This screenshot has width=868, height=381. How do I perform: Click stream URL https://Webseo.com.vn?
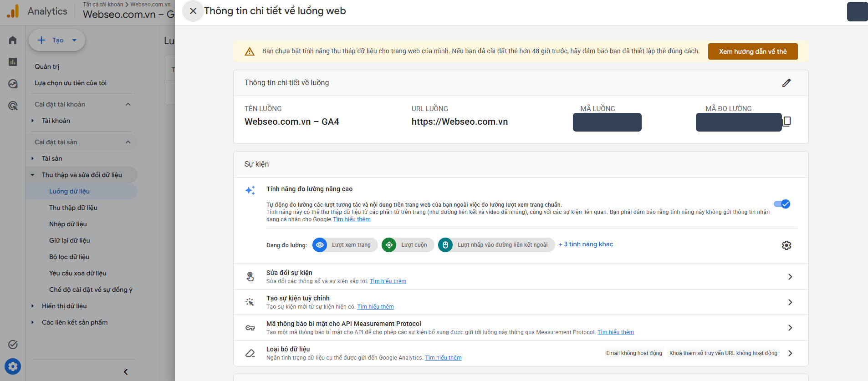pos(460,122)
